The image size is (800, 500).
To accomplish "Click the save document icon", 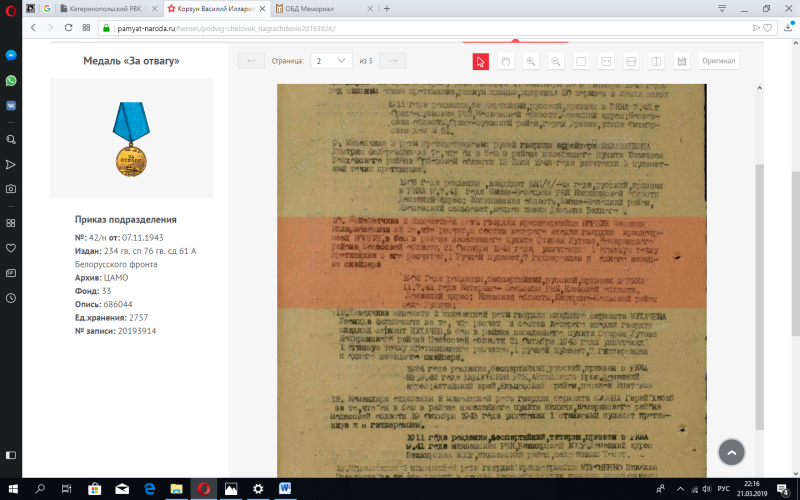I will [x=681, y=61].
